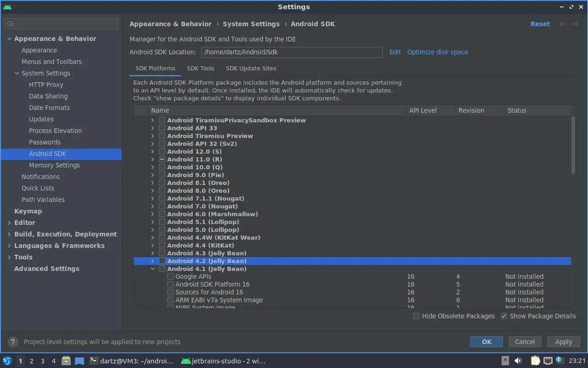Switch to SDK Tools tab

[x=200, y=68]
